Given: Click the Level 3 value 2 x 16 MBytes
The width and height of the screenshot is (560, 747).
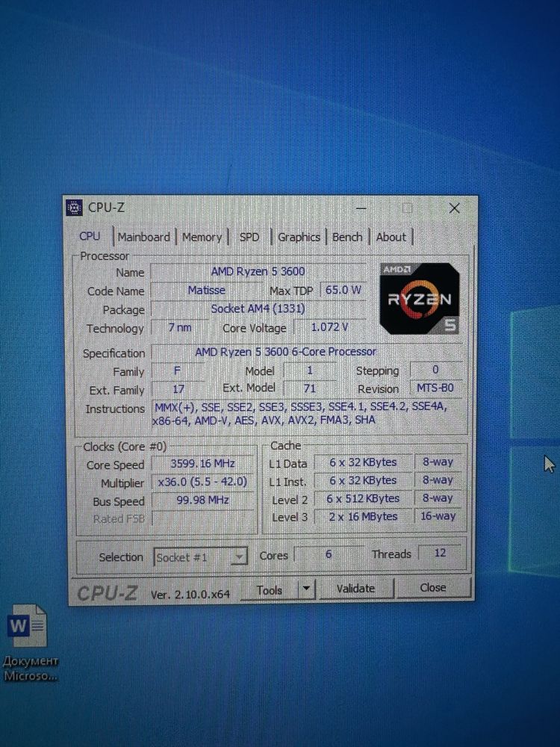Looking at the screenshot, I should [363, 516].
